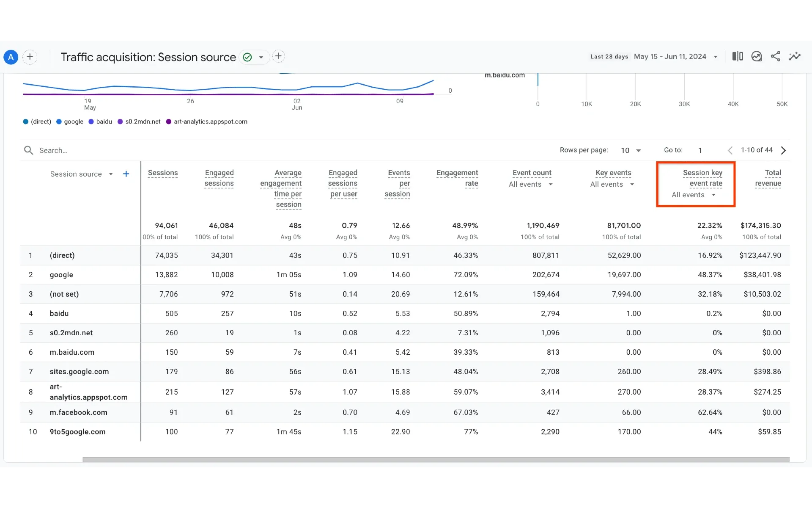812x508 pixels.
Task: Open the share report icon
Action: click(776, 56)
